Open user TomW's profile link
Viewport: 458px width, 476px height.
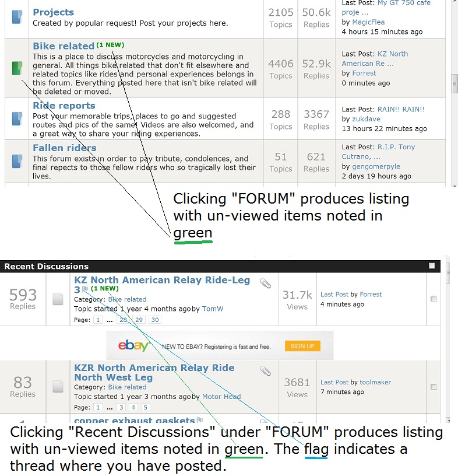click(213, 309)
